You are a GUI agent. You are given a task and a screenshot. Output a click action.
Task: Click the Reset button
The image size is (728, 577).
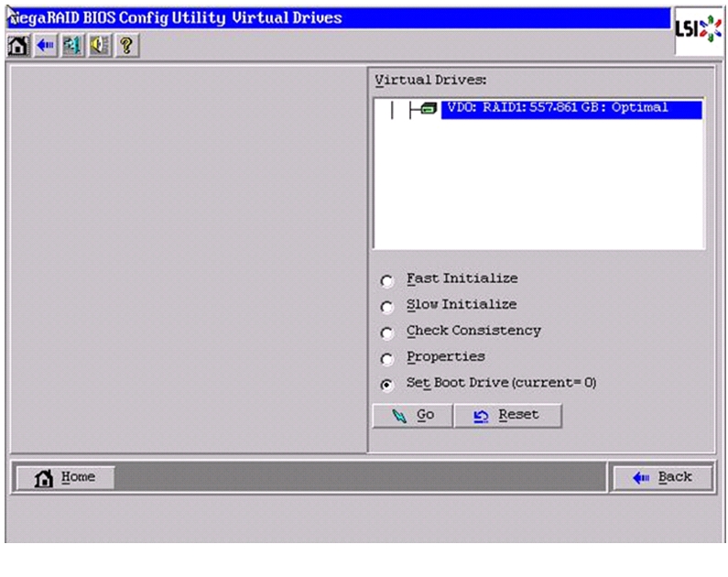507,415
